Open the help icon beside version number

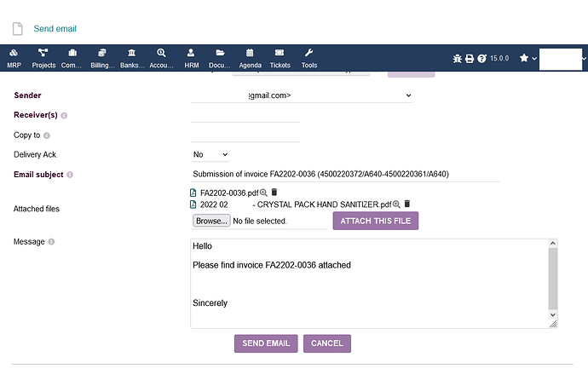point(481,59)
